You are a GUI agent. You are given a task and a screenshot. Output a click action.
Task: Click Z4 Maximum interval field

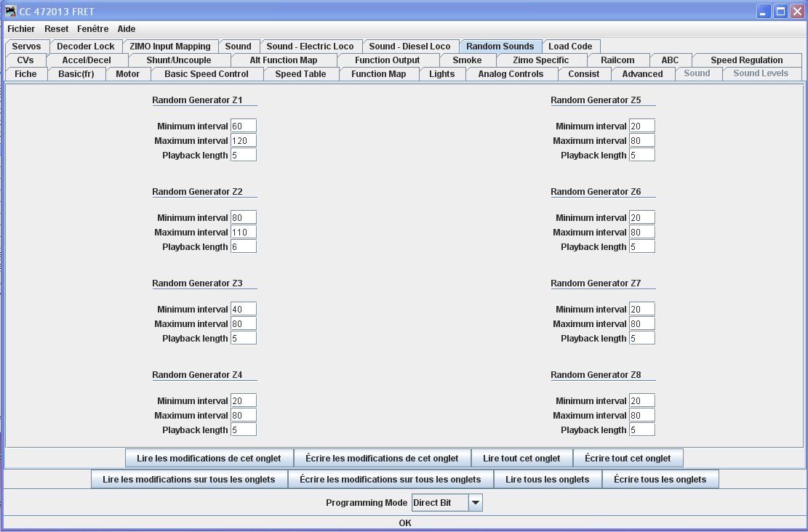[243, 416]
